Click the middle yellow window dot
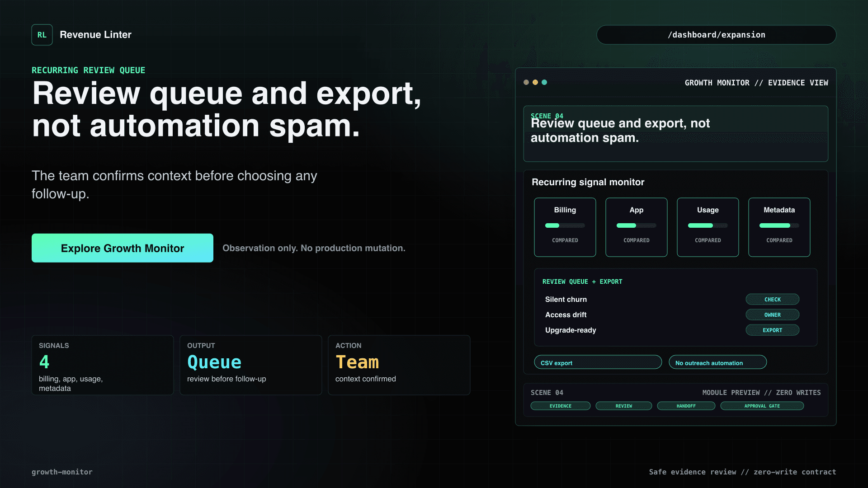The width and height of the screenshot is (868, 488). (535, 82)
